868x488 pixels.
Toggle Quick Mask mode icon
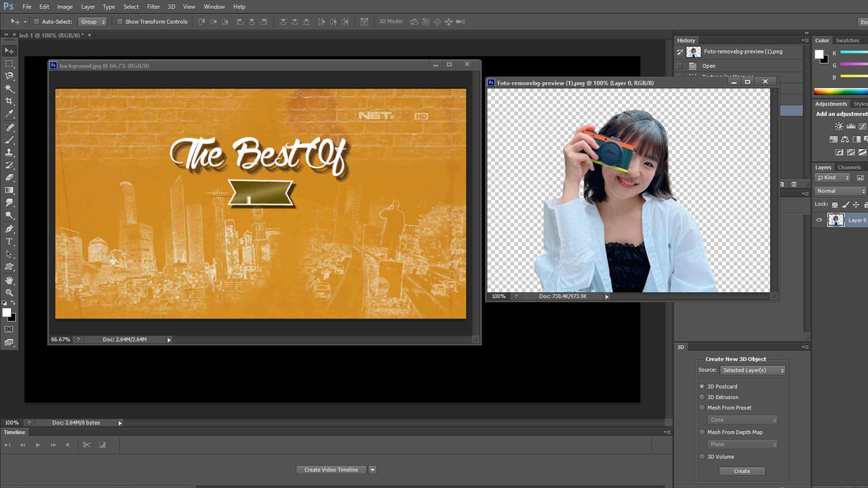(x=9, y=329)
